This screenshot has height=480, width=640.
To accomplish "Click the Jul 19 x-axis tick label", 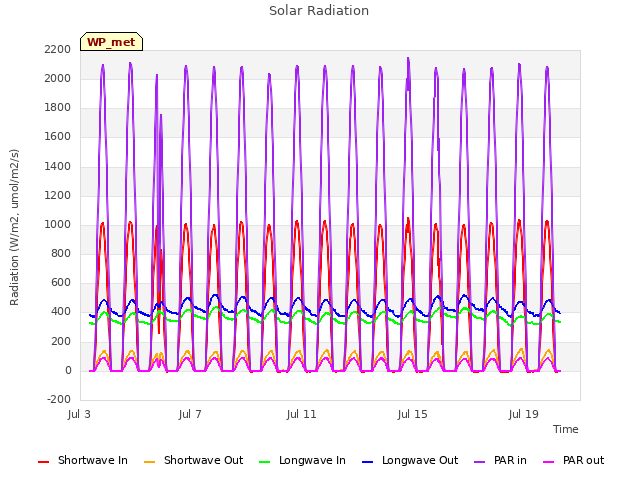I will (524, 414).
